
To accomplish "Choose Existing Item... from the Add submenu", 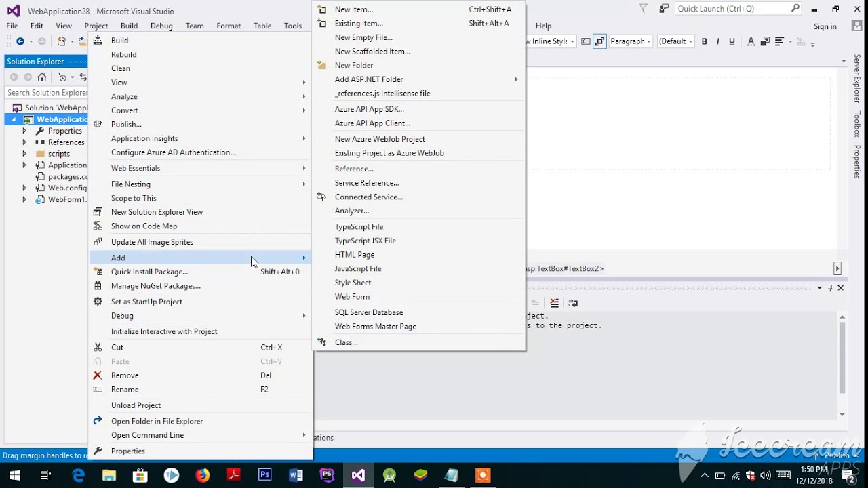I will (418, 23).
